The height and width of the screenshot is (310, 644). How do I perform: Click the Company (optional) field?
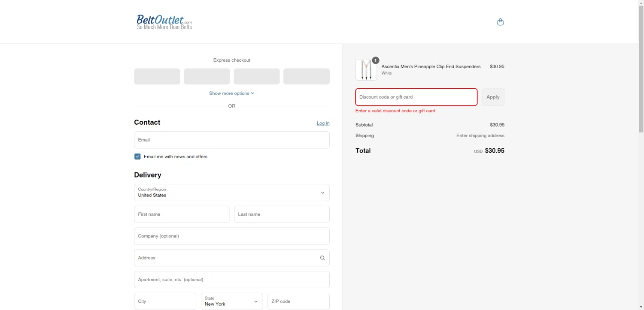click(232, 236)
